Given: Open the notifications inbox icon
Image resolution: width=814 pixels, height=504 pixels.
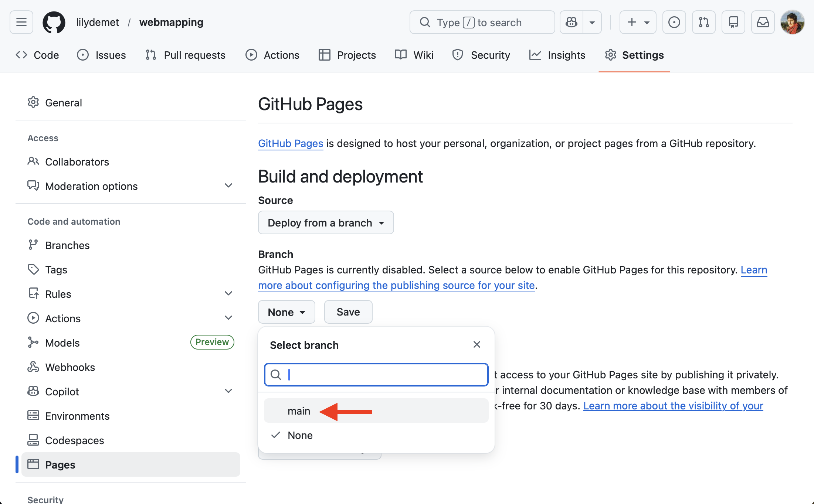Looking at the screenshot, I should 763,22.
